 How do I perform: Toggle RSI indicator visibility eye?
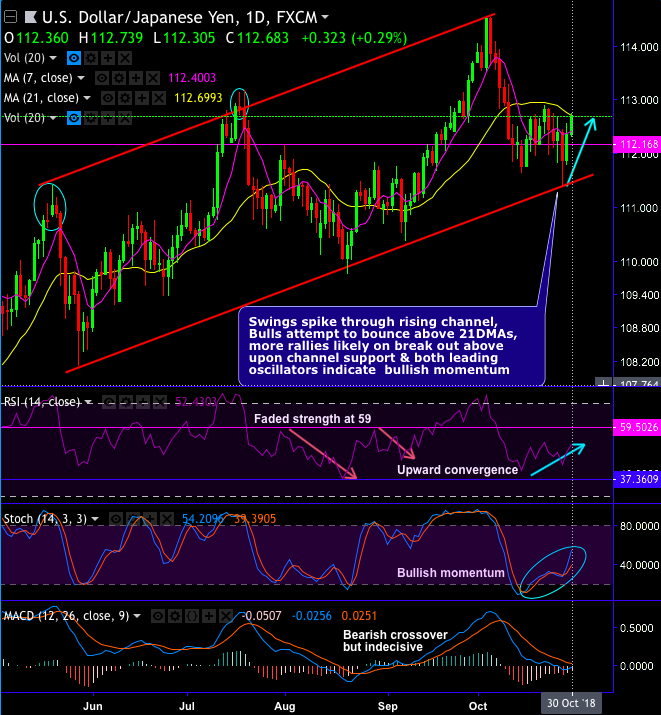point(108,402)
